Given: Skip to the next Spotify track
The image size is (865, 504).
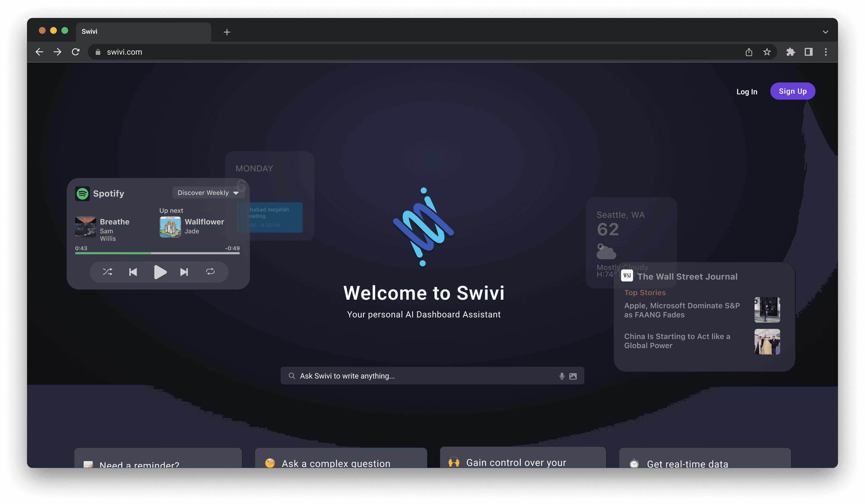Looking at the screenshot, I should coord(184,272).
